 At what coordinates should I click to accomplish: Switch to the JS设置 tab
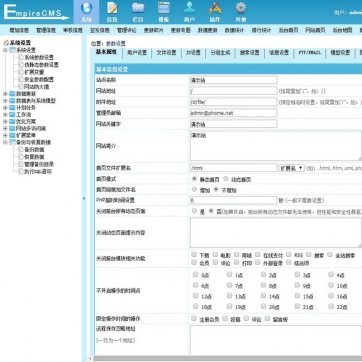pos(193,53)
